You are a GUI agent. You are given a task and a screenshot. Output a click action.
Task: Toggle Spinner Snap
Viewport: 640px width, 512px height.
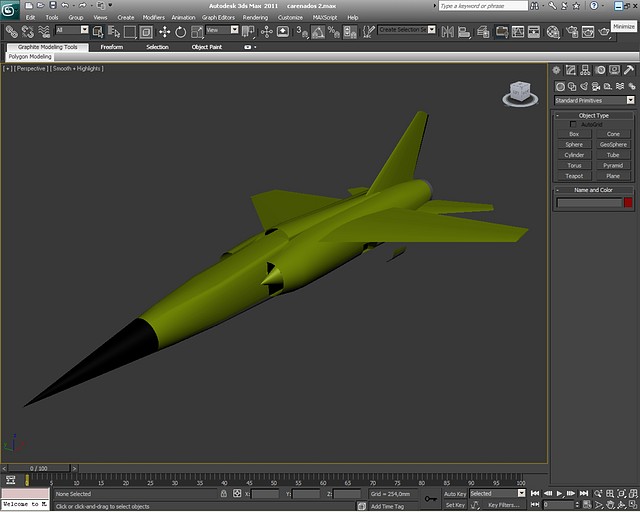(350, 31)
